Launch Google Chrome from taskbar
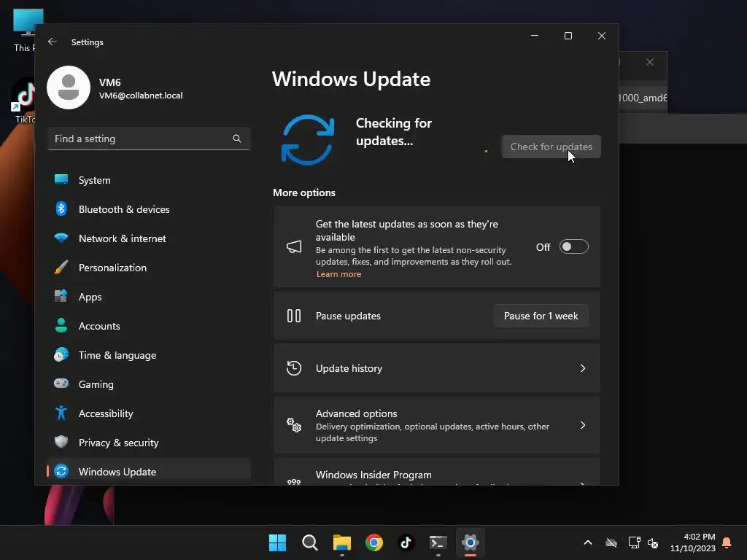Image resolution: width=747 pixels, height=560 pixels. pyautogui.click(x=374, y=542)
